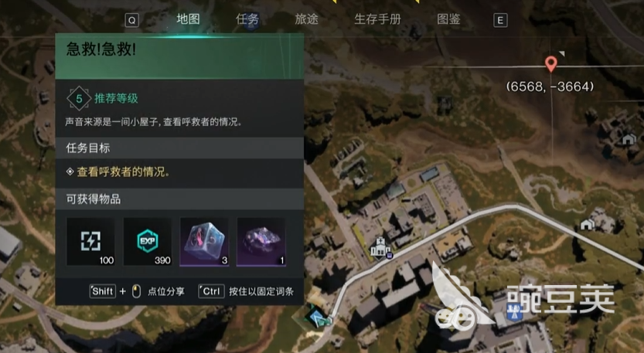Click the Ctrl 按住以固定词条 hint
This screenshot has height=353, width=644.
246,291
